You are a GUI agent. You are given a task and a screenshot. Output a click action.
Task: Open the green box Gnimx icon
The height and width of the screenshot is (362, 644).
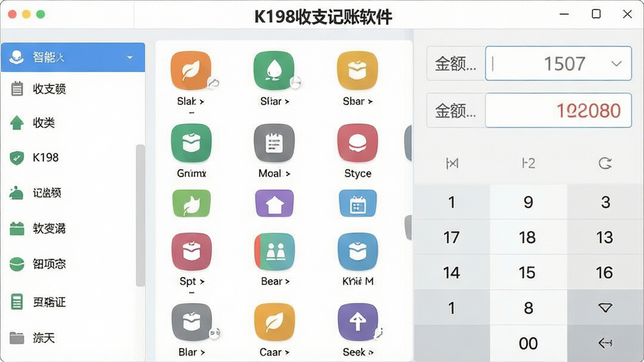pyautogui.click(x=191, y=143)
